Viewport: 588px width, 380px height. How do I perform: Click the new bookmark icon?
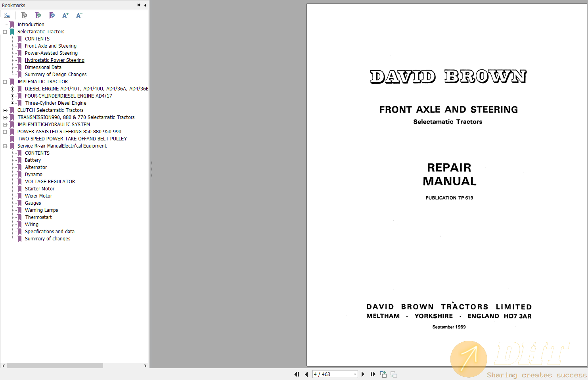pos(38,15)
